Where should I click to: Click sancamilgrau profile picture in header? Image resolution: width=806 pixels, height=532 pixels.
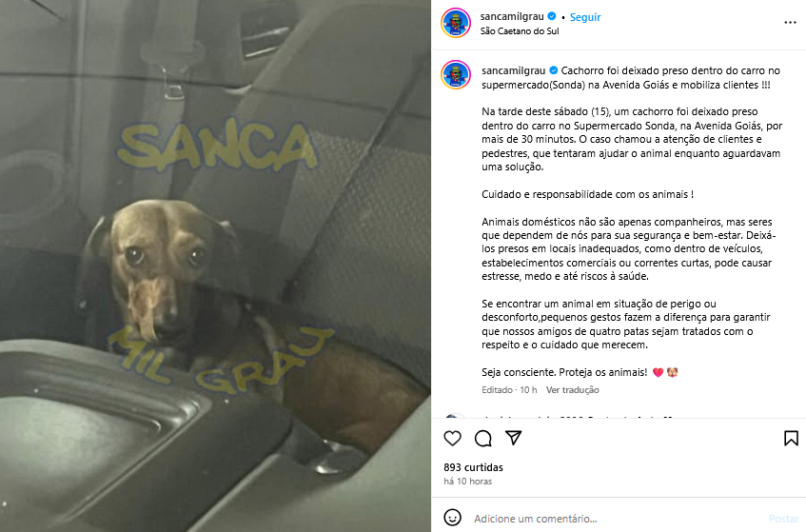pos(456,23)
